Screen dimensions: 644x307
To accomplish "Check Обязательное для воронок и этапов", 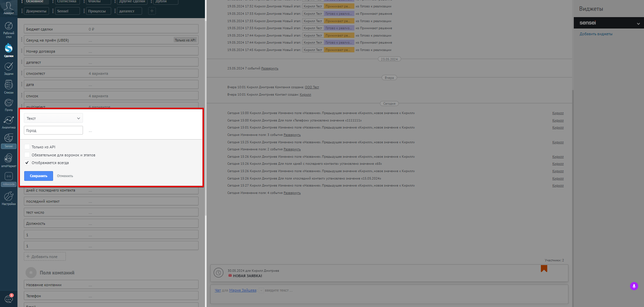I will pyautogui.click(x=27, y=155).
